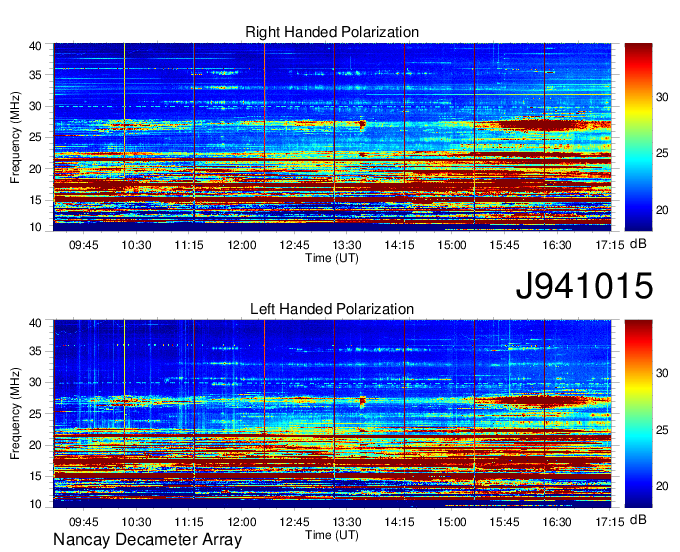Click 11:15 tick on left-handed plot axis
The height and width of the screenshot is (552, 680).
pos(189,522)
